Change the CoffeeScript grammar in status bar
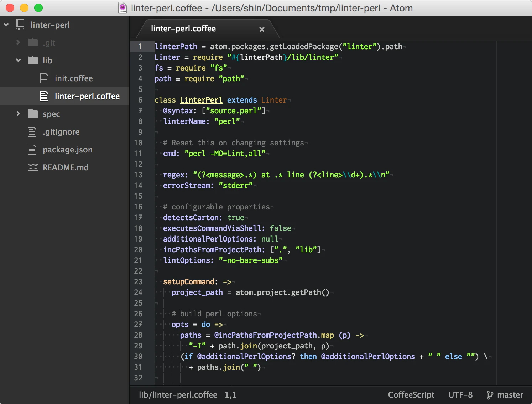 coord(411,395)
